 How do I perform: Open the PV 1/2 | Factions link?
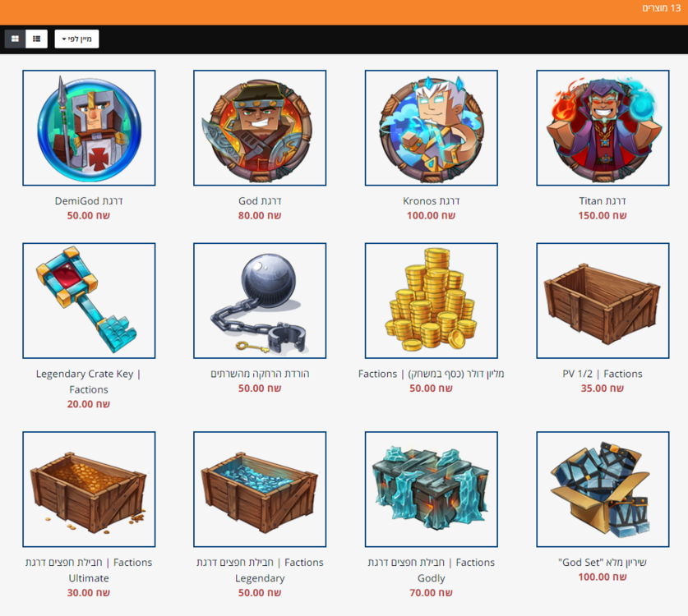603,374
